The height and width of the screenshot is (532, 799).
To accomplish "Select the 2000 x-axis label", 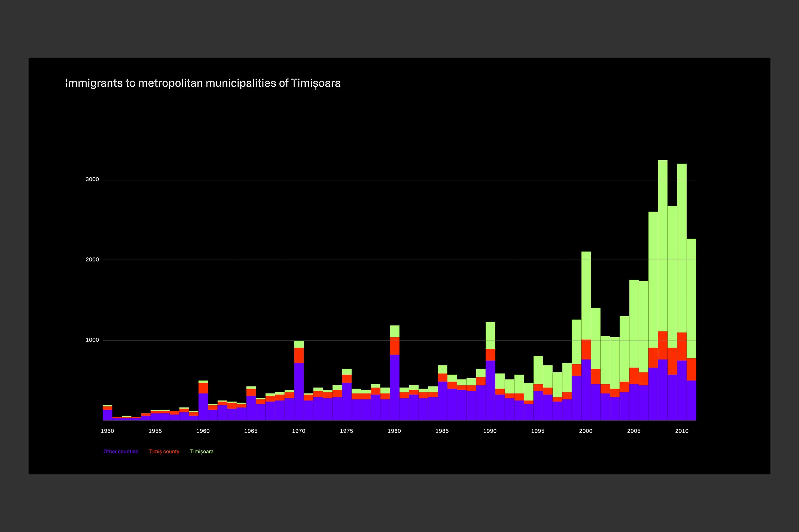I will point(586,431).
